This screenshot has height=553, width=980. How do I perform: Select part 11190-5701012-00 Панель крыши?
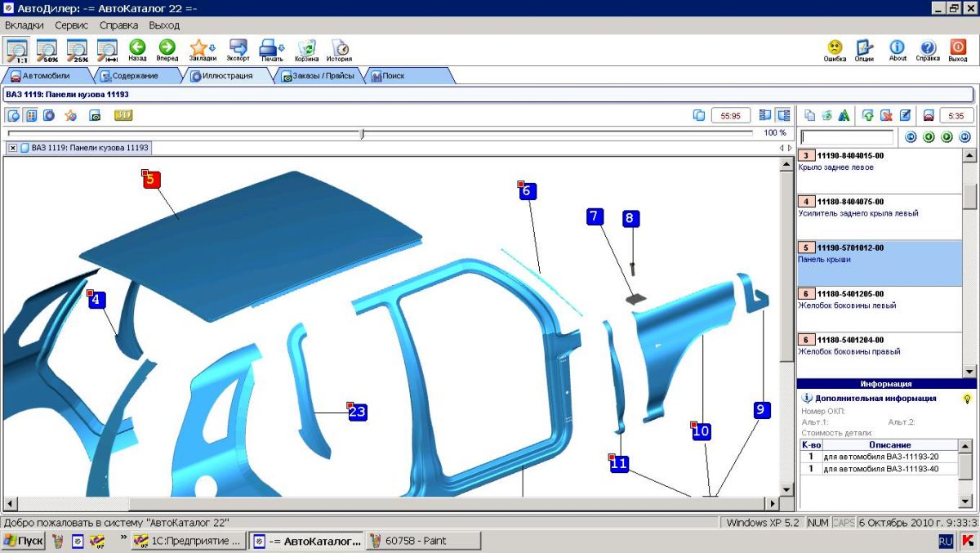879,263
